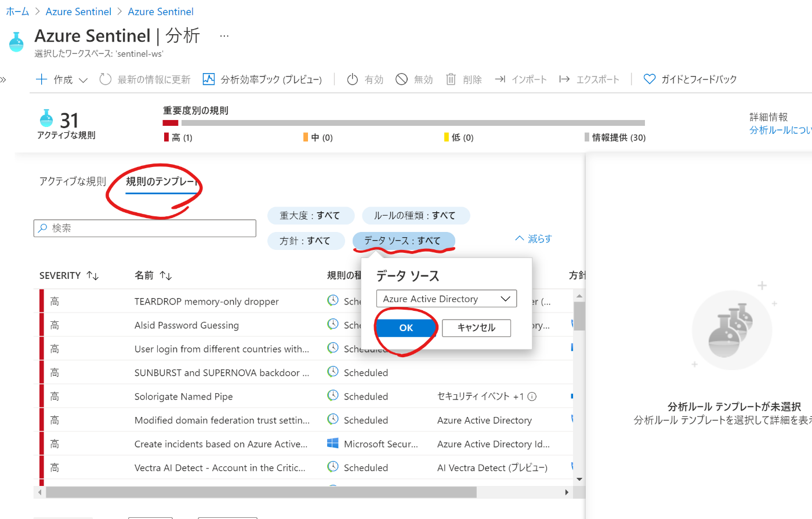Click info icon beside セキュリティ イベント +1

pos(532,397)
